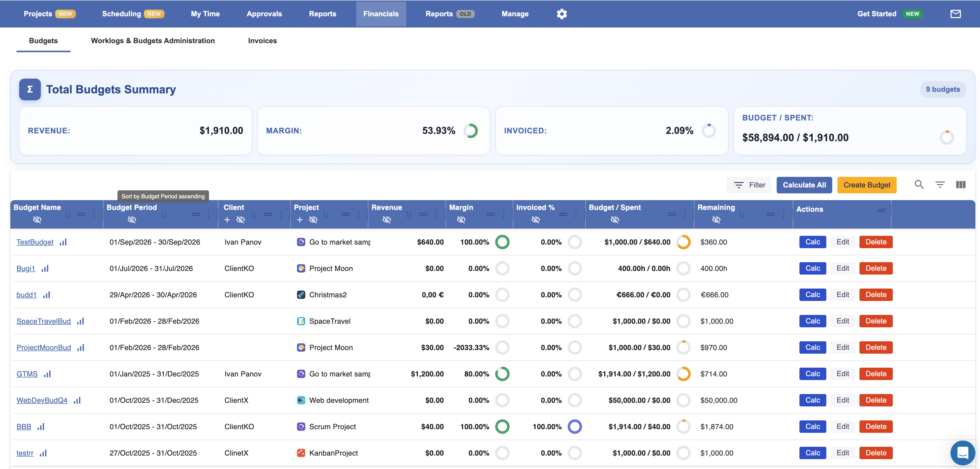Image resolution: width=980 pixels, height=469 pixels.
Task: Click the plus icon in Project column header
Action: click(x=300, y=220)
